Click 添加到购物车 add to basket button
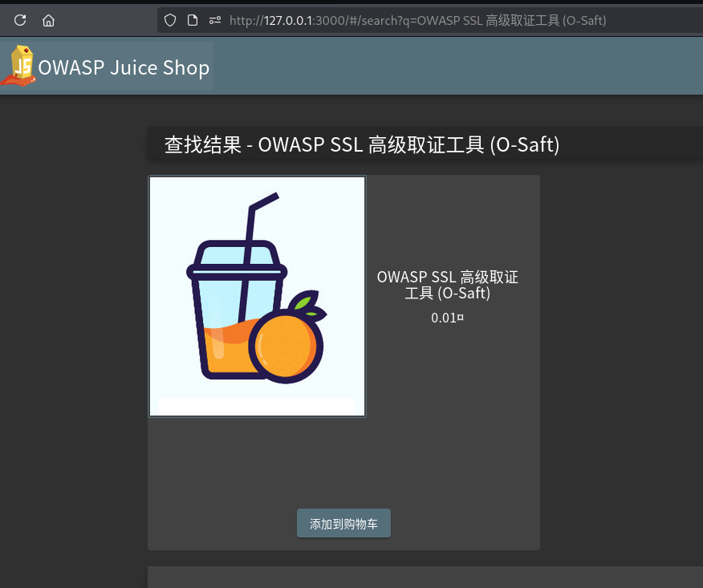The image size is (703, 588). click(x=343, y=523)
